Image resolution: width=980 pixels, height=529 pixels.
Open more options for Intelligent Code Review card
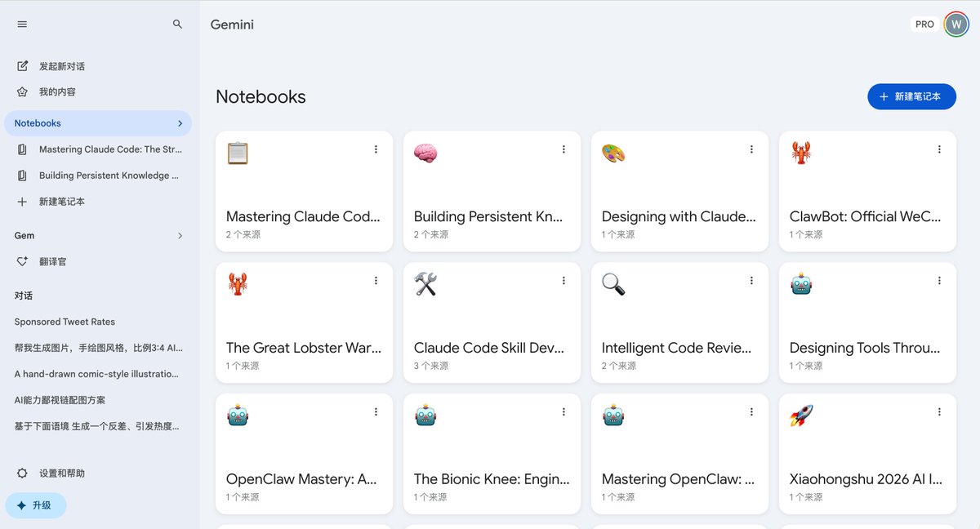[x=751, y=281]
